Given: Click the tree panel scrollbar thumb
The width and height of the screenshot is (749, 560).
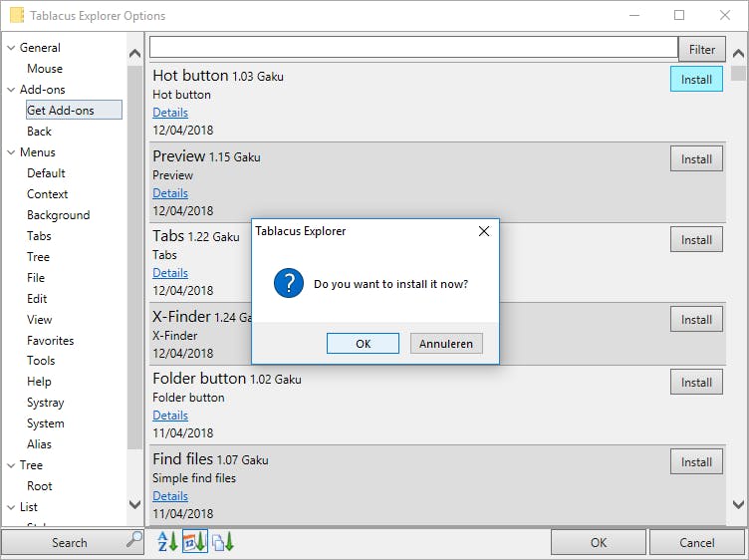Looking at the screenshot, I should click(x=135, y=257).
